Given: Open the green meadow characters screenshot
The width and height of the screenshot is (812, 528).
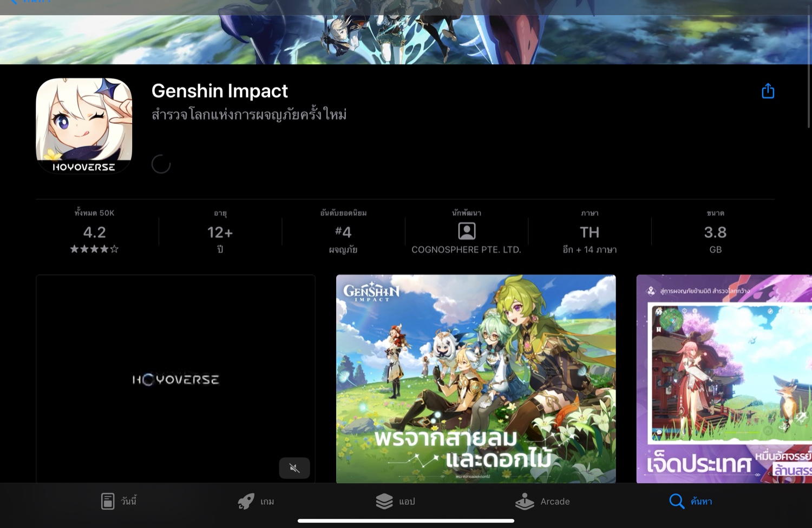Looking at the screenshot, I should click(476, 379).
